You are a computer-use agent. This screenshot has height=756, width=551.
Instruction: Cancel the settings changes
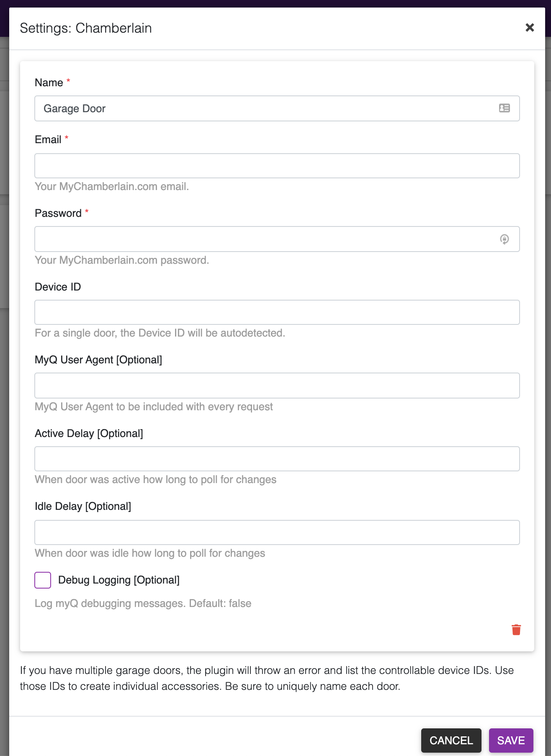coord(451,740)
